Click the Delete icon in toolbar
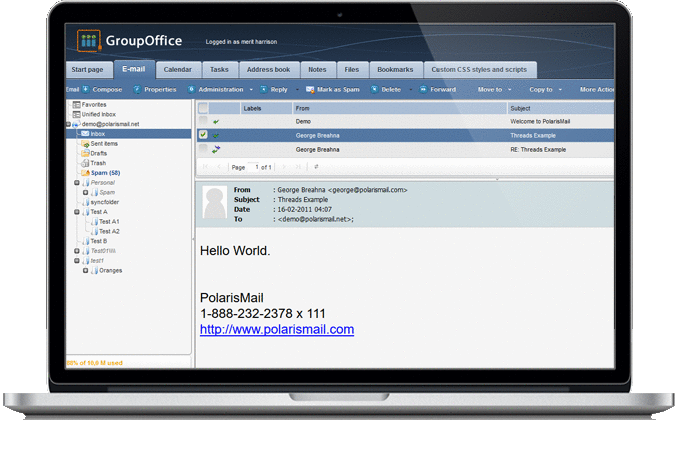 point(375,89)
